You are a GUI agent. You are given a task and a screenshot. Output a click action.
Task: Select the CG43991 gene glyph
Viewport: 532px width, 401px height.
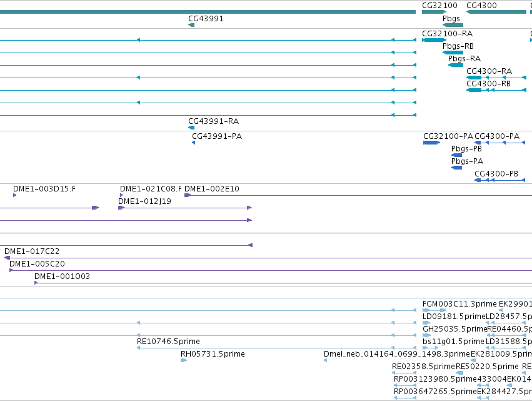(191, 25)
